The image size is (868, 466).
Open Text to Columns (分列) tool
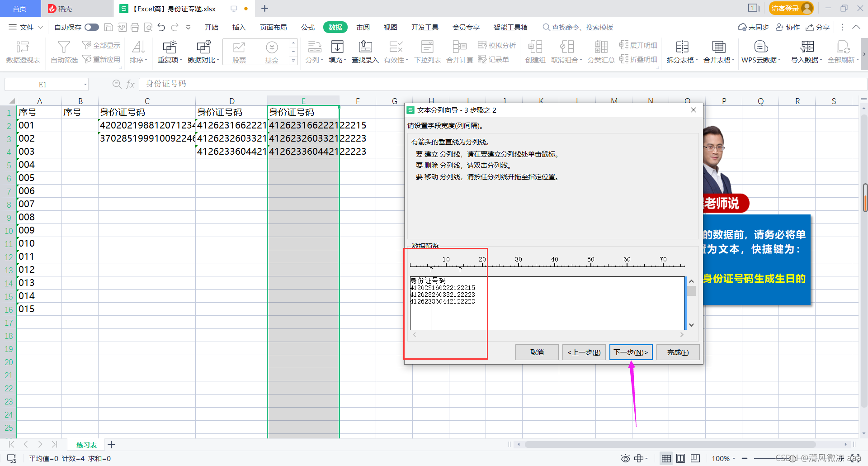click(x=314, y=52)
